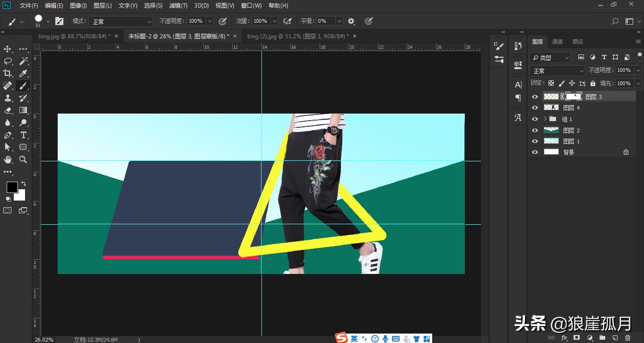Select the Move tool
The height and width of the screenshot is (343, 644).
8,49
